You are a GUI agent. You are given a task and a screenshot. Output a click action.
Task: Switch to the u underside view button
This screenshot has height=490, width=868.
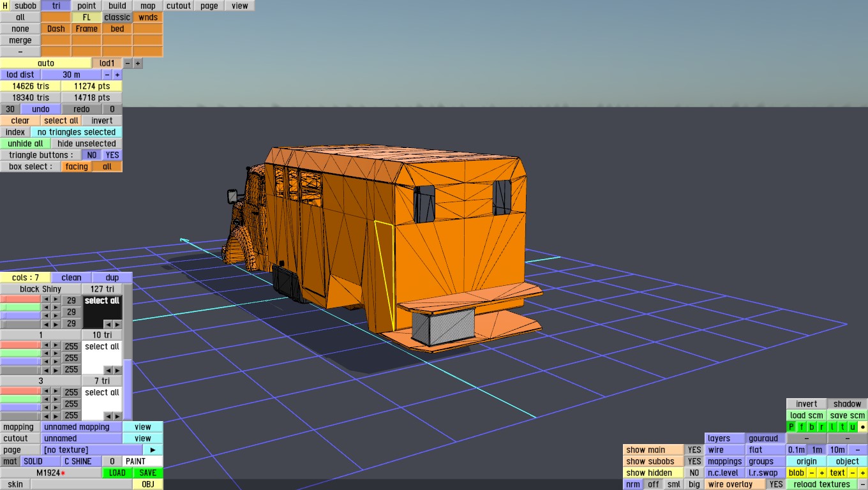853,427
